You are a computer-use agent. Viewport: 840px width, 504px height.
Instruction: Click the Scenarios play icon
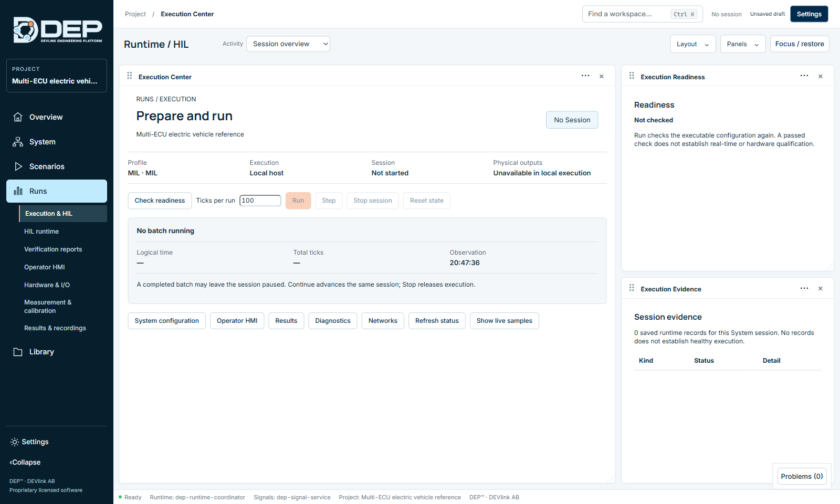(18, 166)
